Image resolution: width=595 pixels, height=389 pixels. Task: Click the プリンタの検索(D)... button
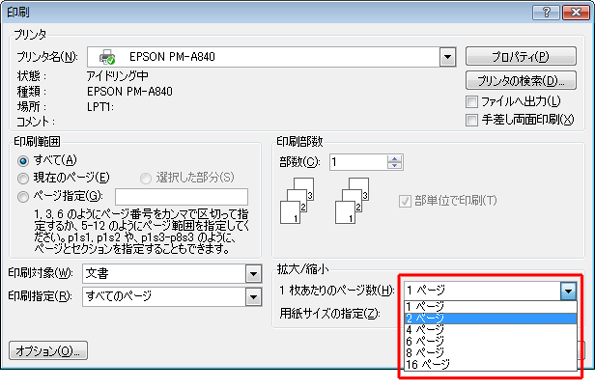pyautogui.click(x=521, y=80)
